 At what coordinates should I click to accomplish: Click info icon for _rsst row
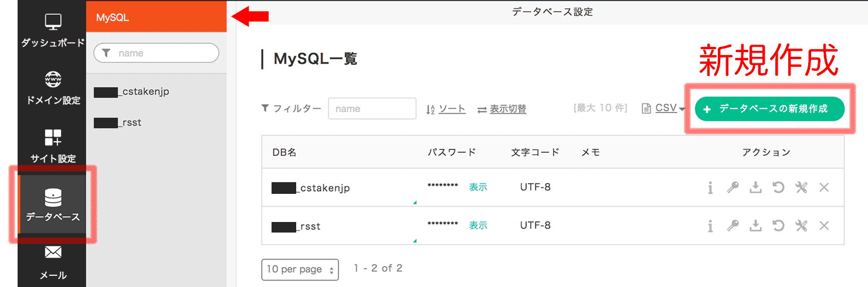pos(710,225)
